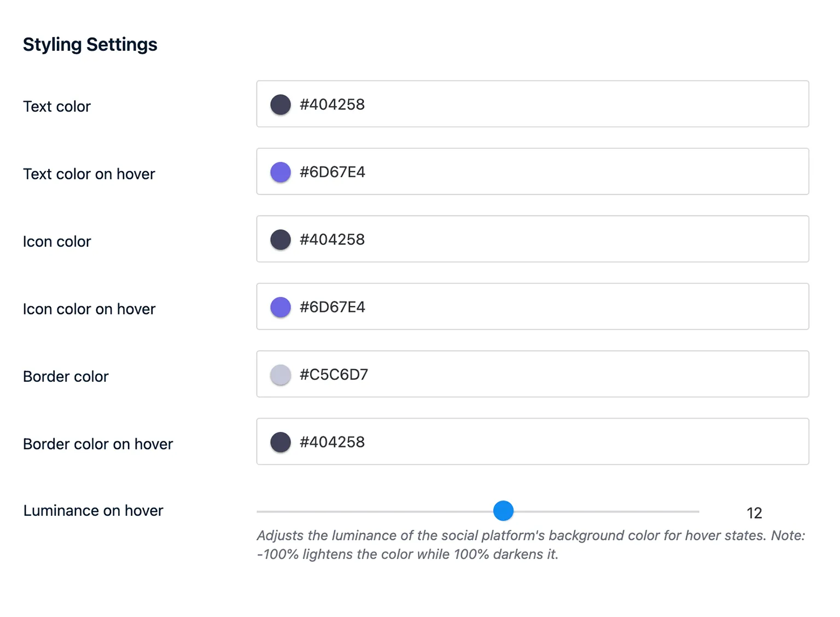Screen dimensions: 840x617
Task: Open the Text color on hover swatch
Action: point(281,172)
